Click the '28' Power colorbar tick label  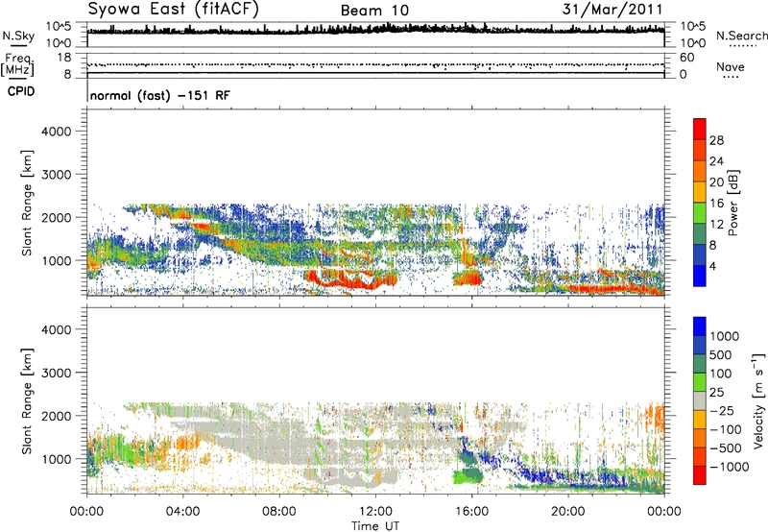coord(716,140)
